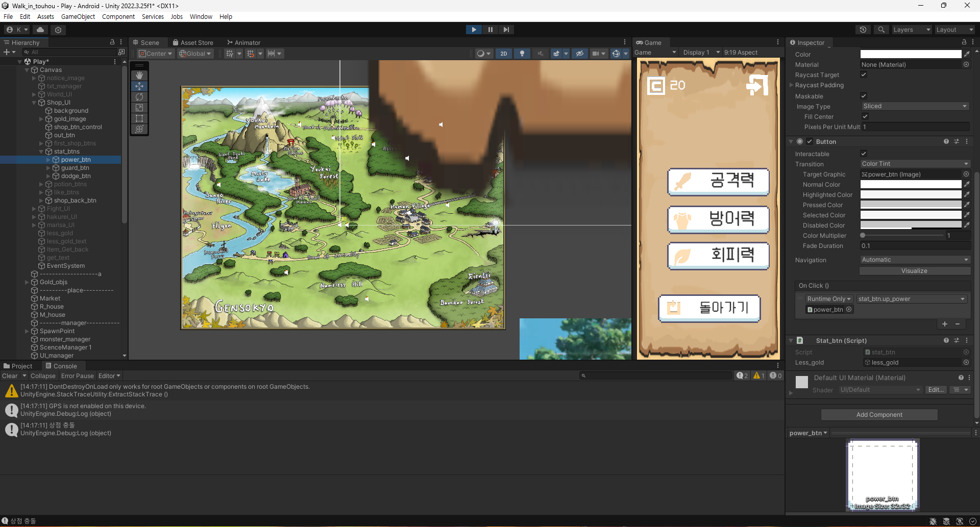Start Play mode with the play button
This screenshot has height=527, width=980.
coord(474,30)
